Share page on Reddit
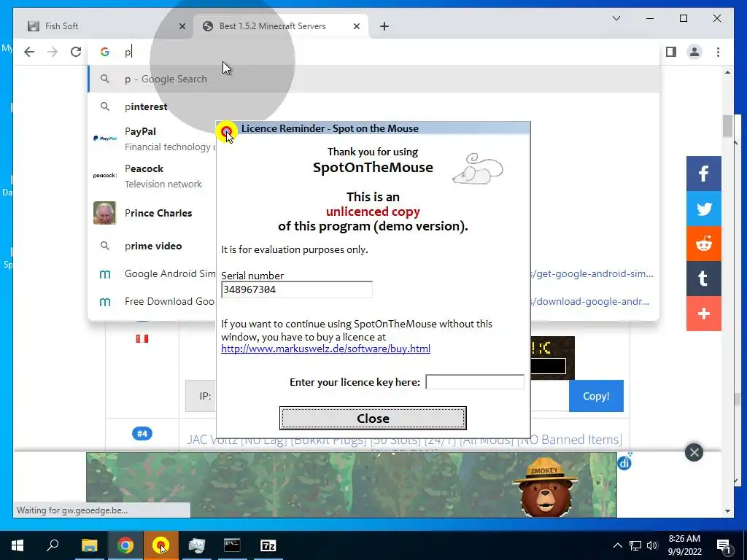The image size is (747, 560). click(x=704, y=244)
